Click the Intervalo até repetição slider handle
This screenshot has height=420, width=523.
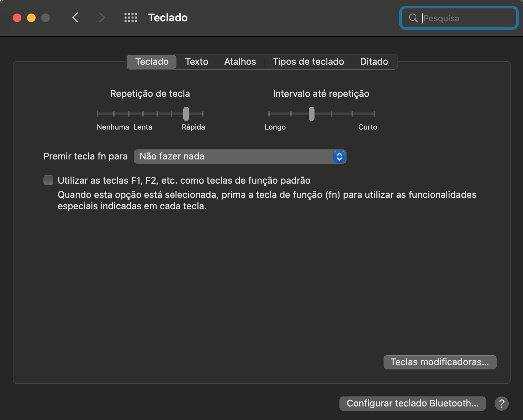click(x=312, y=114)
